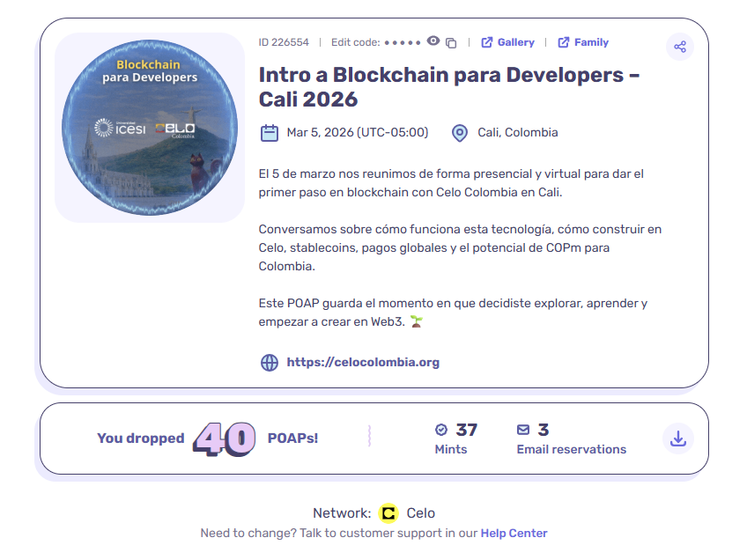This screenshot has height=560, width=747.
Task: Click the Network: label text
Action: (342, 512)
